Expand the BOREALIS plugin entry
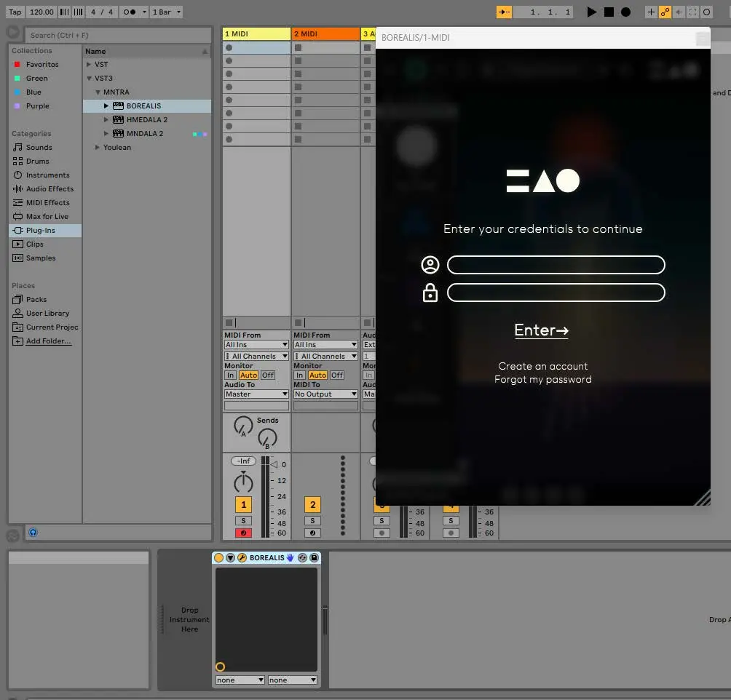 106,106
